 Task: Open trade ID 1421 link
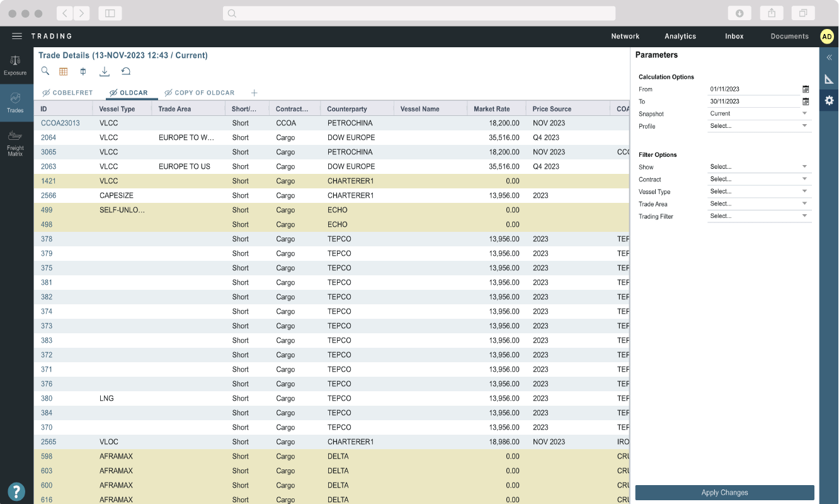49,181
